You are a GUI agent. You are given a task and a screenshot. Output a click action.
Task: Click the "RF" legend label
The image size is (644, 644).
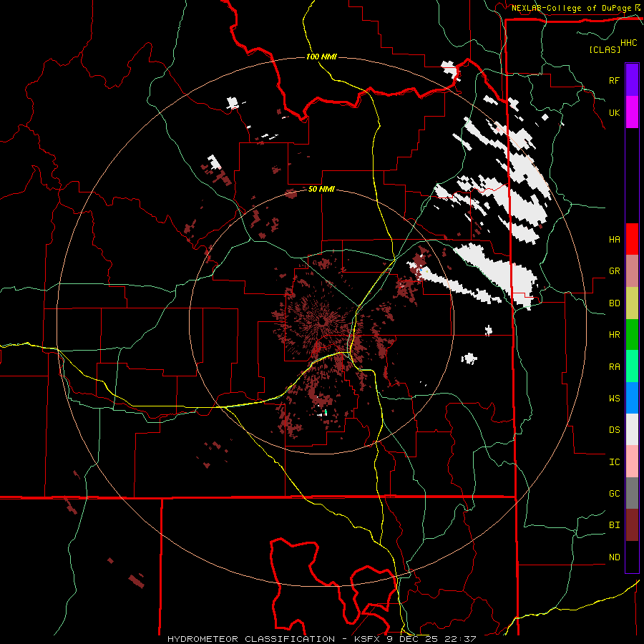614,80
